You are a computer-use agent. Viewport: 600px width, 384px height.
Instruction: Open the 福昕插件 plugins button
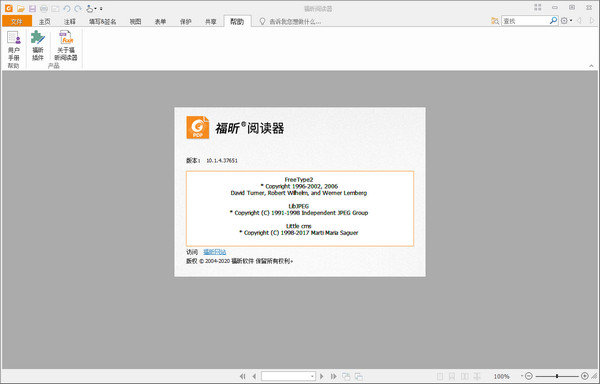38,46
